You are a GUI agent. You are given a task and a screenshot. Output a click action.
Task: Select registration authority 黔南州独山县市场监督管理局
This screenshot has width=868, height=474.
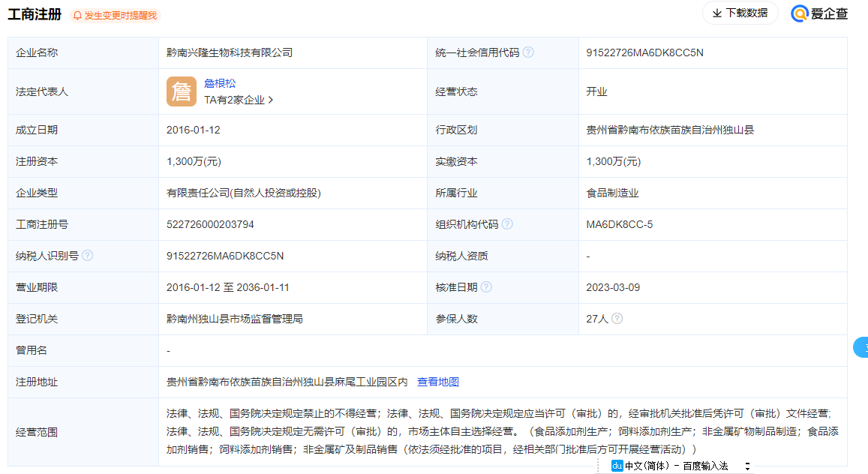pos(235,319)
